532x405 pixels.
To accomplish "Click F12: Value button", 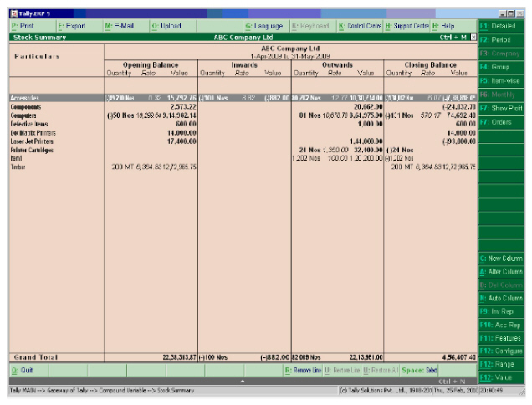I will [x=501, y=377].
